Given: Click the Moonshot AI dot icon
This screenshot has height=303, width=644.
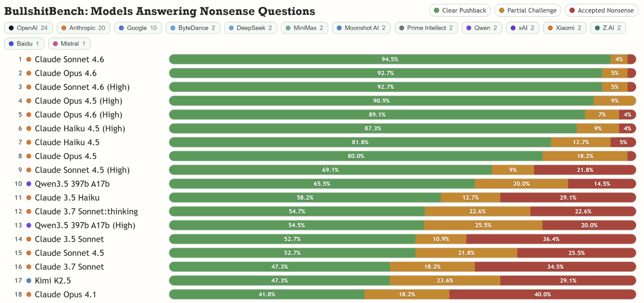Looking at the screenshot, I should (x=339, y=28).
